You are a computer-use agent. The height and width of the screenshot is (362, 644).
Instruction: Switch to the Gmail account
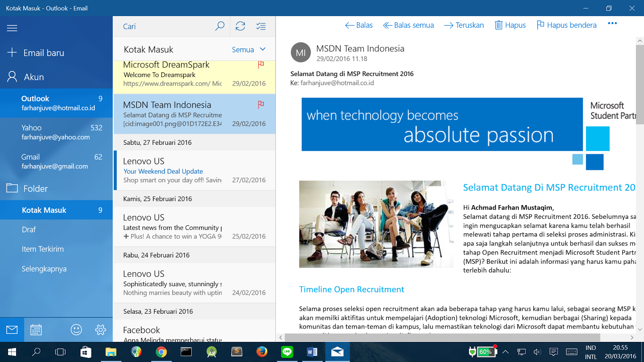point(56,161)
